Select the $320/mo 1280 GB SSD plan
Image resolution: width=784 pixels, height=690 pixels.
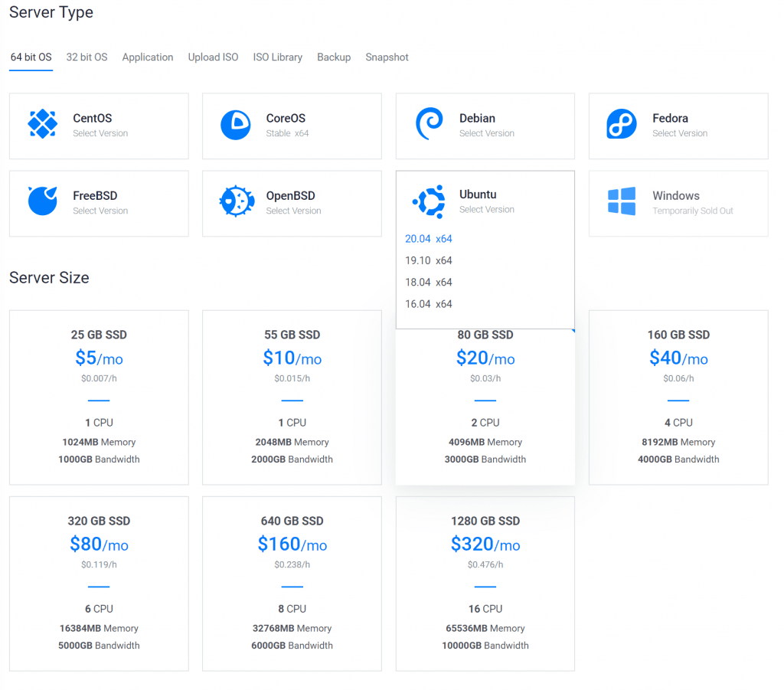click(x=485, y=583)
